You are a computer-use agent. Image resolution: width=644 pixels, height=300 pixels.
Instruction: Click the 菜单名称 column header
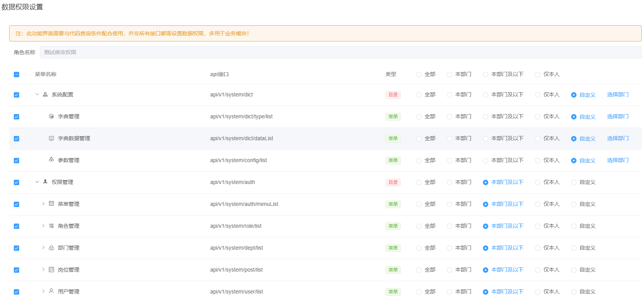click(46, 74)
